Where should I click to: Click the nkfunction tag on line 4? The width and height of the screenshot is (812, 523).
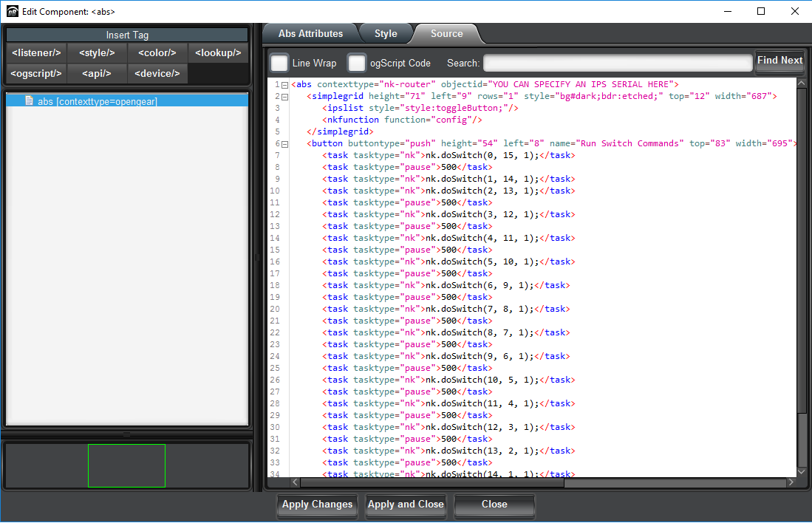[x=402, y=120]
